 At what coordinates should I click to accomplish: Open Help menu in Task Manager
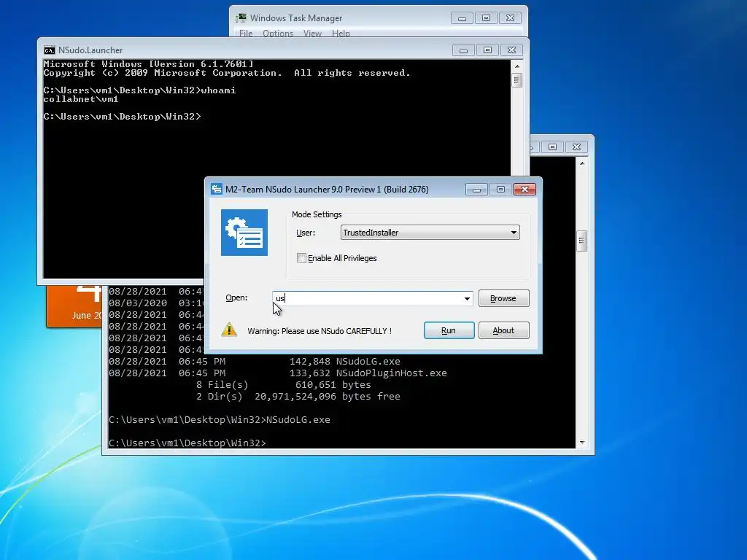point(341,34)
